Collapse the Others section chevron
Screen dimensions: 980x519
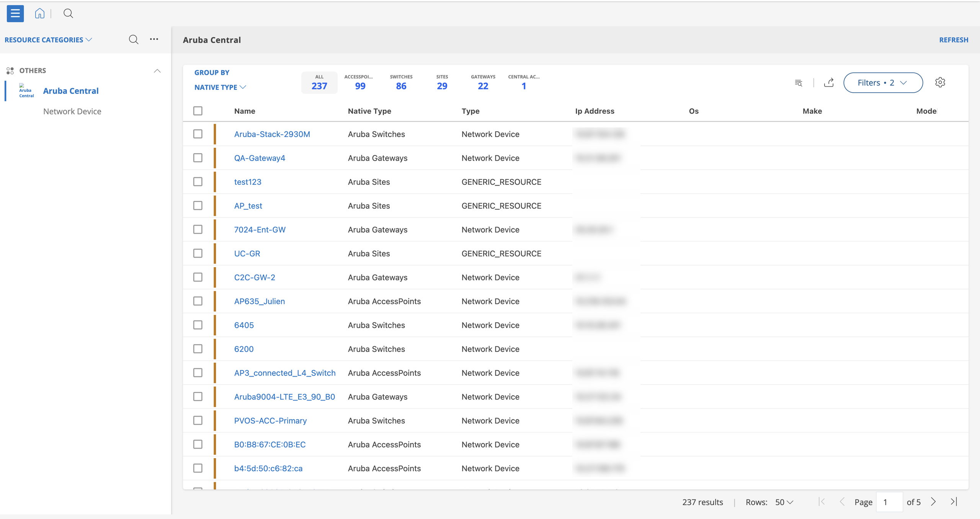157,71
